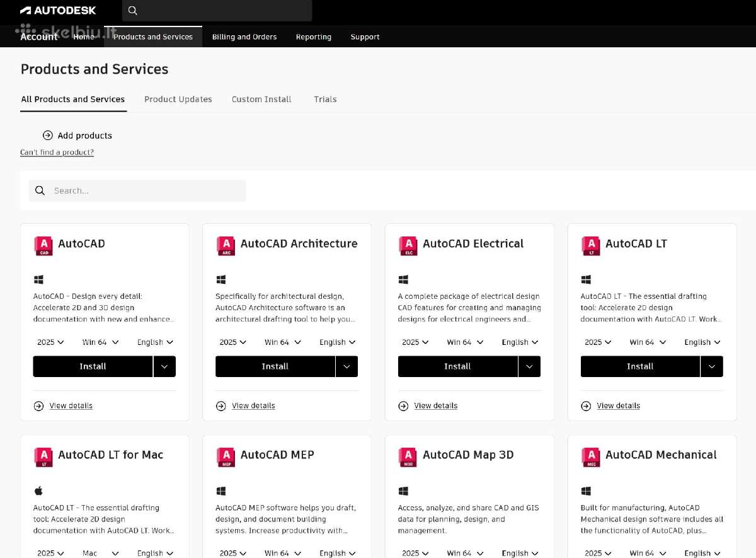The width and height of the screenshot is (756, 558).
Task: Expand Install options arrow for AutoCAD Architecture
Action: point(346,366)
